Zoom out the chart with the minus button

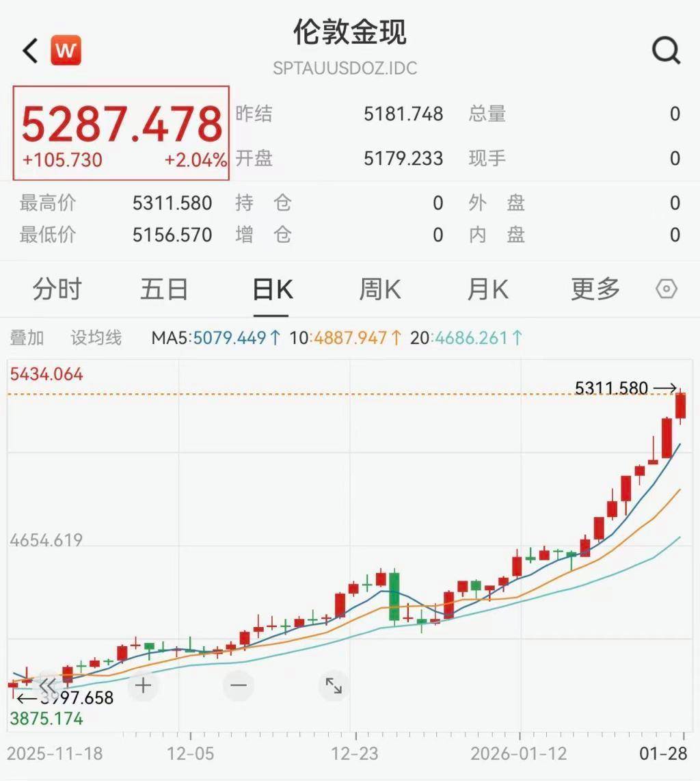pyautogui.click(x=238, y=685)
